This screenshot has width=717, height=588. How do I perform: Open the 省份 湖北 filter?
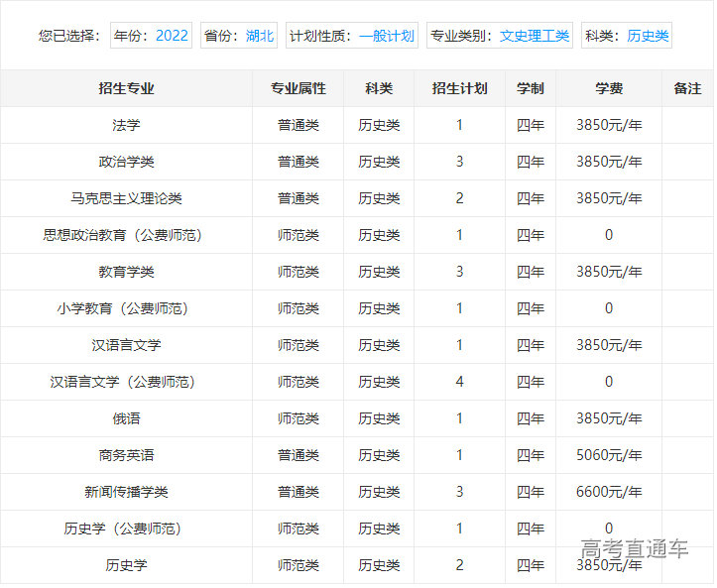click(x=240, y=36)
